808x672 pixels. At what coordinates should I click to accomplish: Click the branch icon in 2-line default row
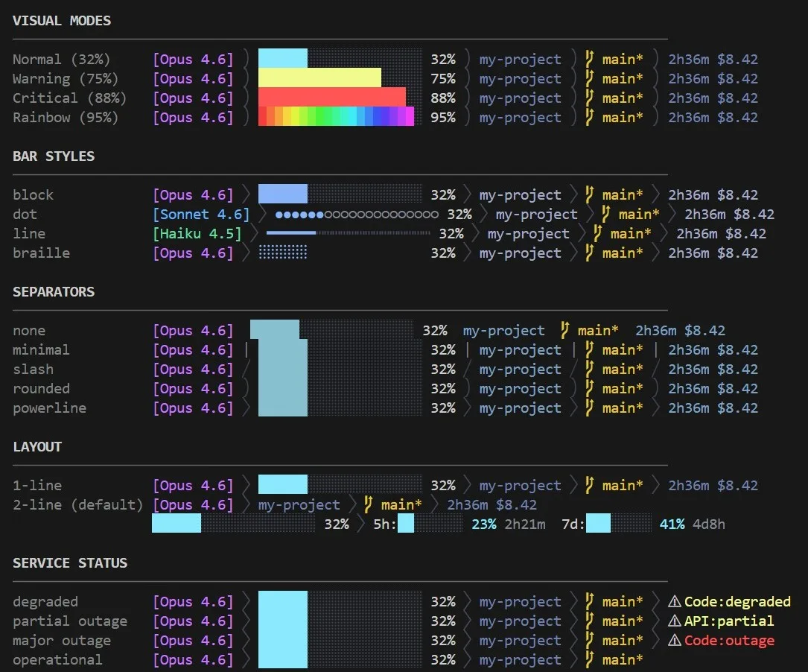click(x=368, y=504)
